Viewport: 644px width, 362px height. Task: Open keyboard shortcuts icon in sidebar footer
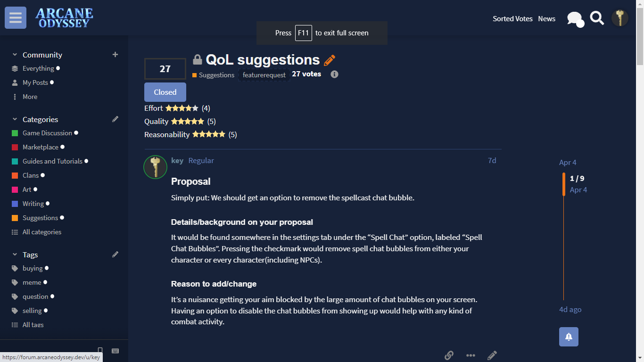coord(115,351)
